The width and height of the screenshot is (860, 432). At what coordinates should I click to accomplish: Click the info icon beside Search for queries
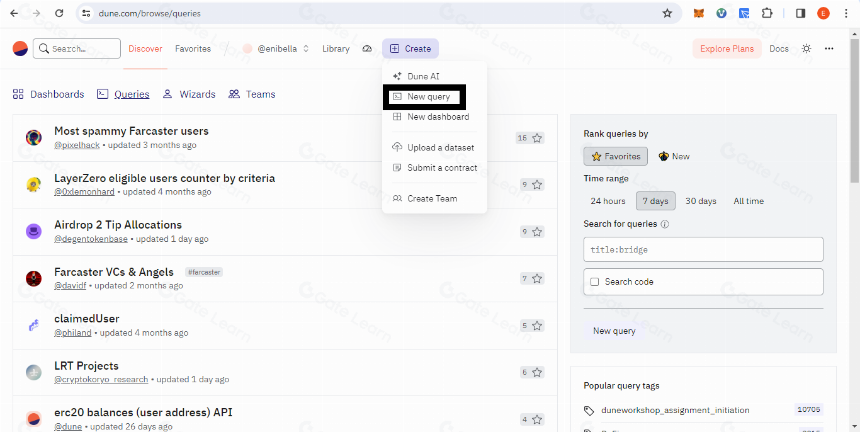point(665,224)
